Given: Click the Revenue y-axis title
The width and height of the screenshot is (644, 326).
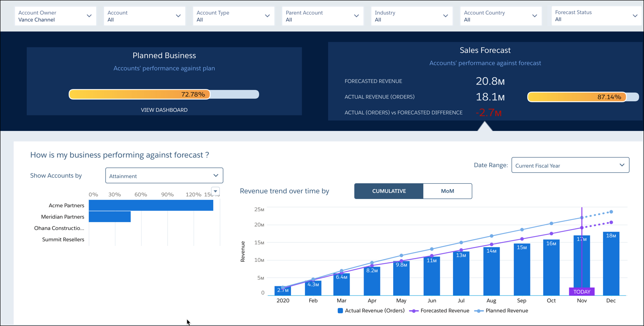Looking at the screenshot, I should tap(243, 251).
